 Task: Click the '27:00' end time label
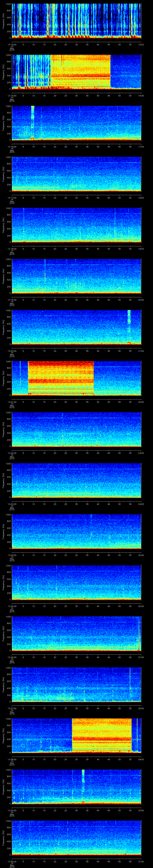[x=141, y=657]
